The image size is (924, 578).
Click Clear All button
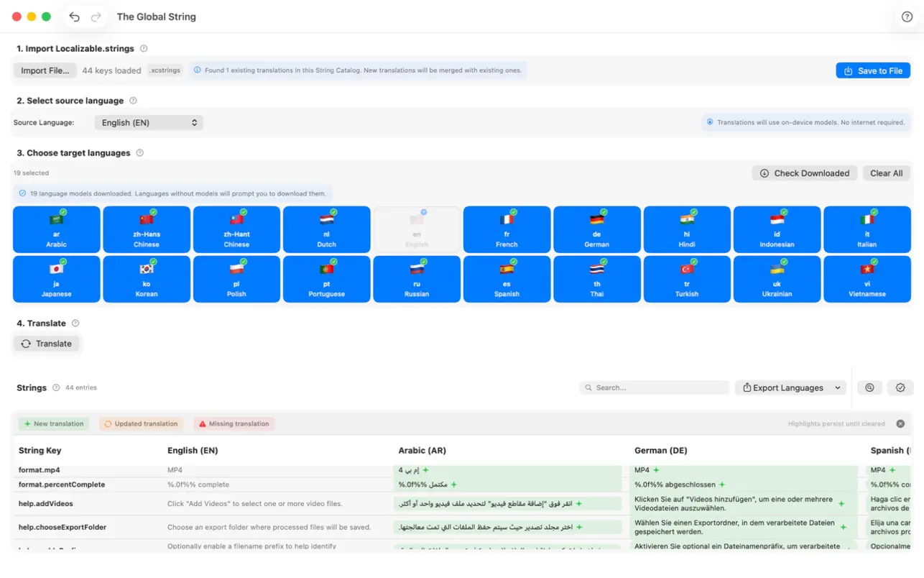coord(886,173)
